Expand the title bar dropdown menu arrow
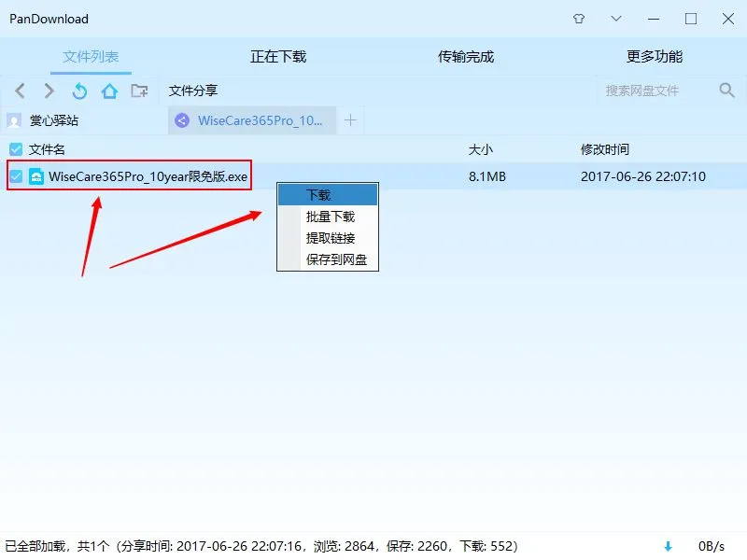This screenshot has height=560, width=747. coord(616,19)
